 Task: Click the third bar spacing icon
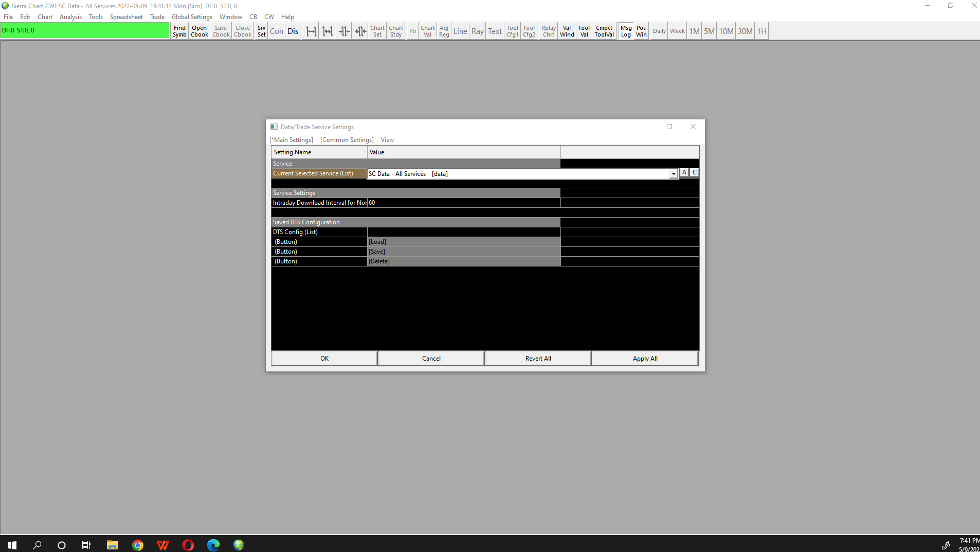344,31
